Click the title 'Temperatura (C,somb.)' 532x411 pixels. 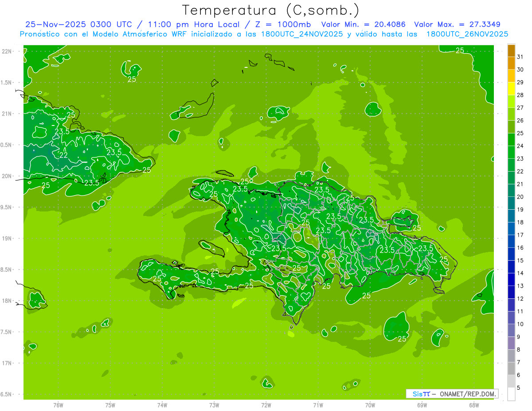click(271, 10)
